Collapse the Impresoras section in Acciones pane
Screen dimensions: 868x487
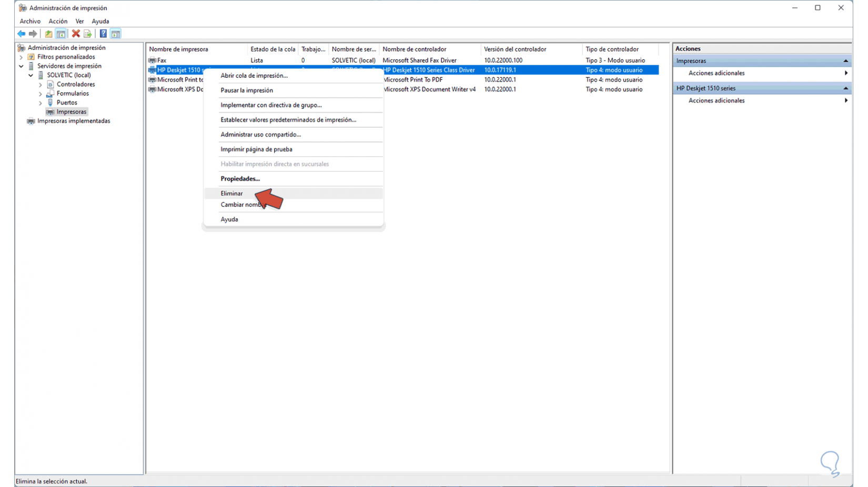pyautogui.click(x=845, y=61)
